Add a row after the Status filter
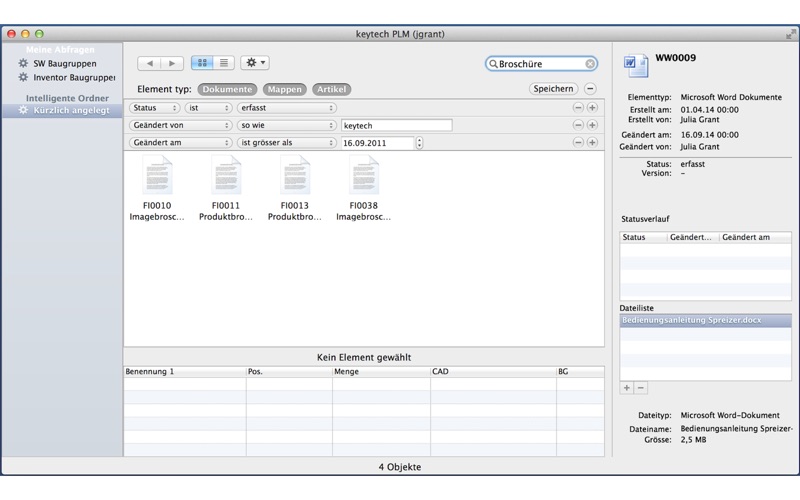Screen dimensions: 800x500 pyautogui.click(x=592, y=108)
